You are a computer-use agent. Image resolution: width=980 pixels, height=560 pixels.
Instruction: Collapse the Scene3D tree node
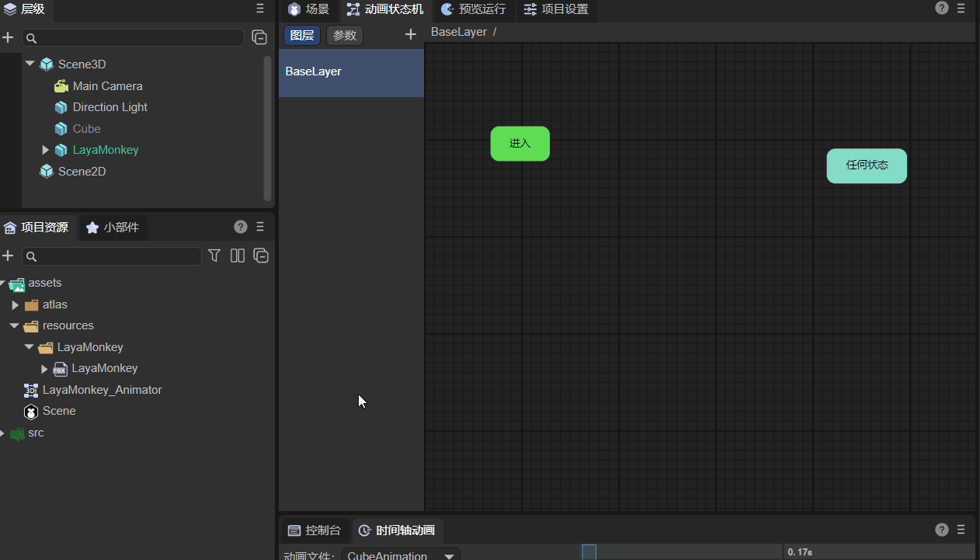pyautogui.click(x=30, y=64)
